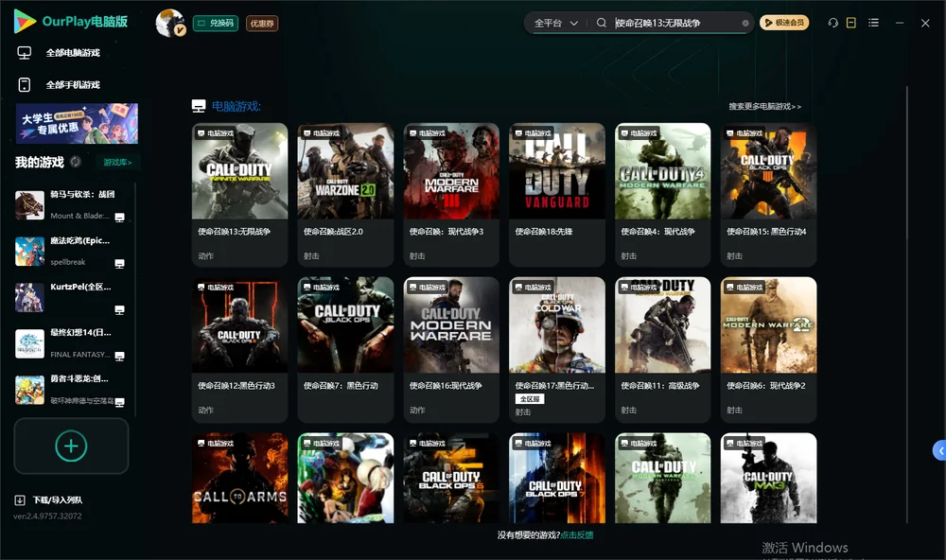Open 全部电脑游戏 in the sidebar

[73, 53]
